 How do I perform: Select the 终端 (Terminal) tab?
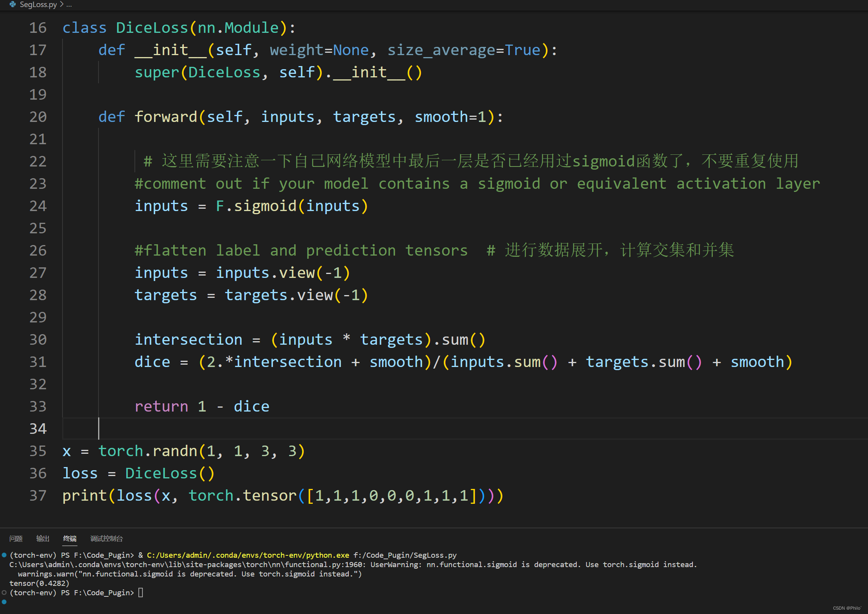pyautogui.click(x=70, y=539)
